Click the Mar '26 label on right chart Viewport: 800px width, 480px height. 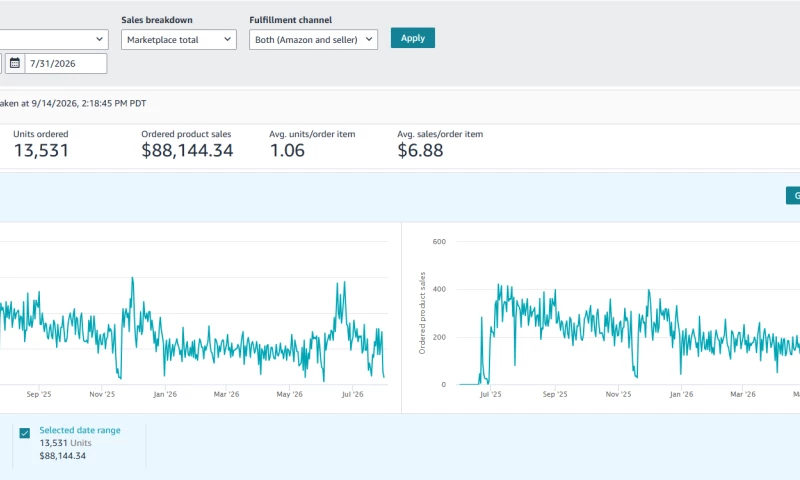pos(743,394)
